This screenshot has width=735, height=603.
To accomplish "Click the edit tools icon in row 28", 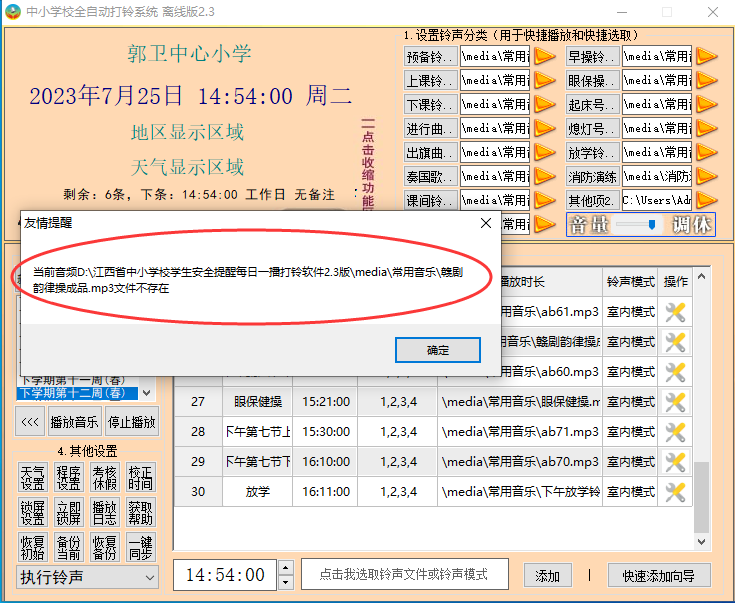I will pyautogui.click(x=675, y=432).
